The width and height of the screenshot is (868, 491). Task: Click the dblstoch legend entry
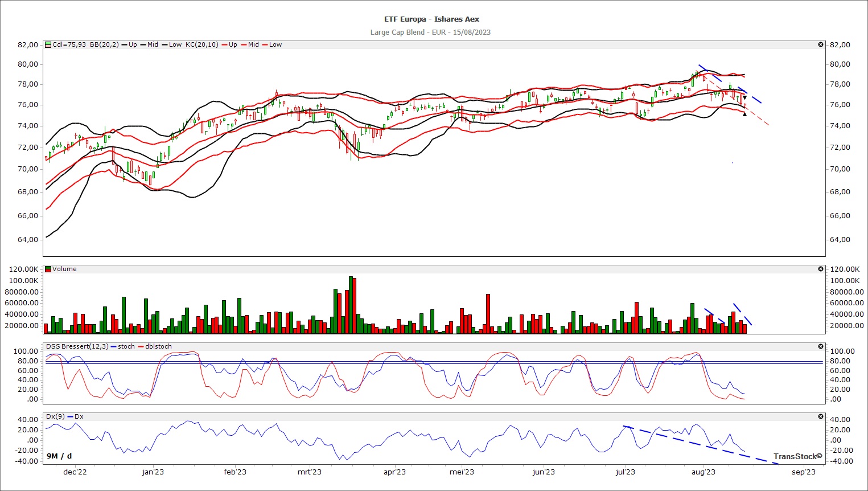click(x=158, y=346)
